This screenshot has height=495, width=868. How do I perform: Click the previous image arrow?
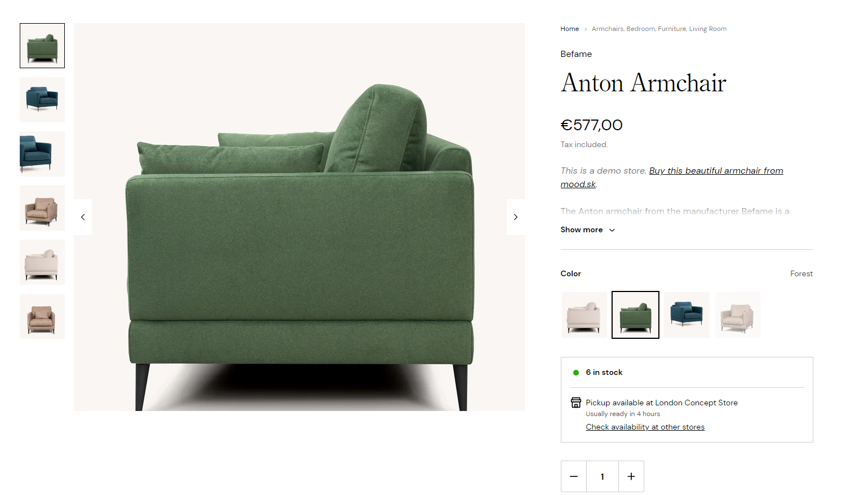click(x=83, y=217)
